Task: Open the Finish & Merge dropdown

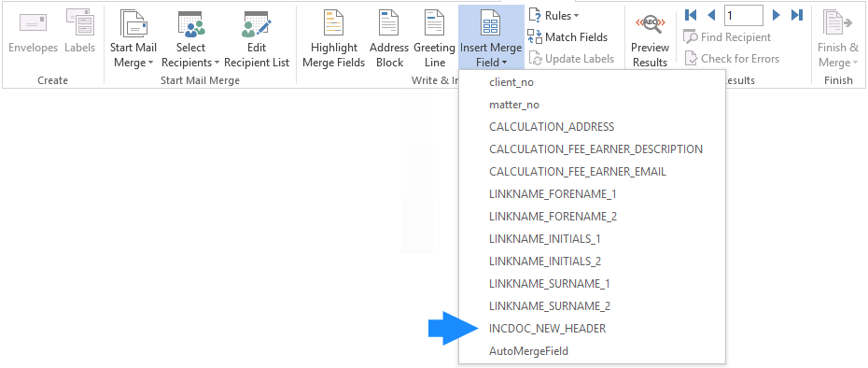Action: pos(838,39)
